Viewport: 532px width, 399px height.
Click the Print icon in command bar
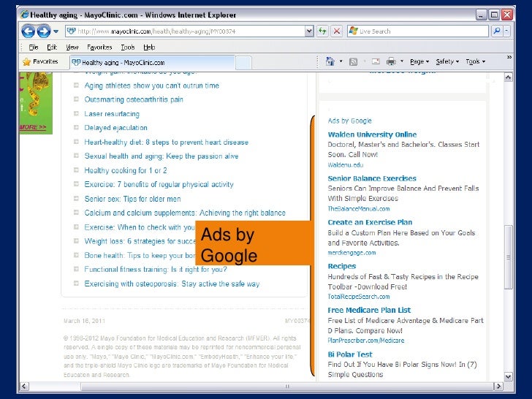pyautogui.click(x=391, y=62)
